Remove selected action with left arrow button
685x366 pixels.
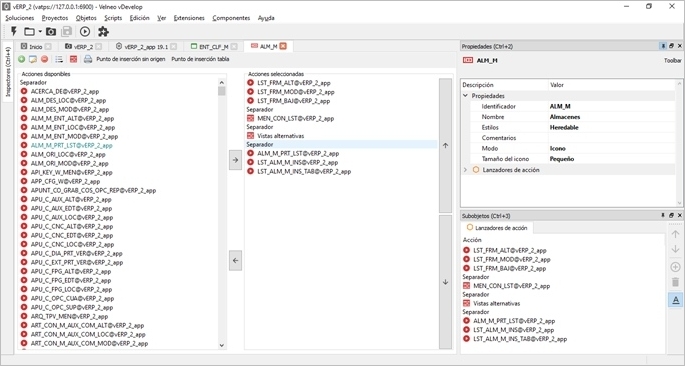point(235,261)
